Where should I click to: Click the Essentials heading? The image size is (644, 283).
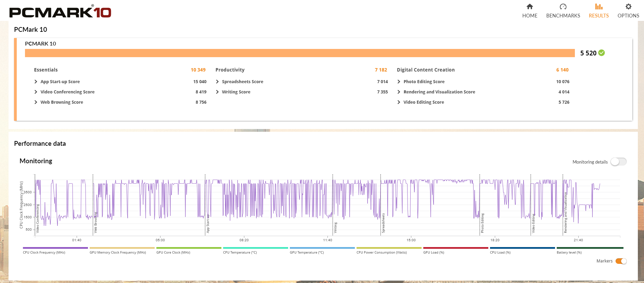click(x=46, y=70)
